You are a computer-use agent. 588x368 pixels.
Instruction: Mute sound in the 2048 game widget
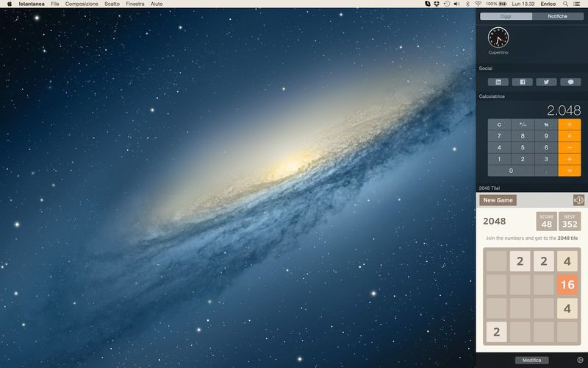tap(578, 200)
